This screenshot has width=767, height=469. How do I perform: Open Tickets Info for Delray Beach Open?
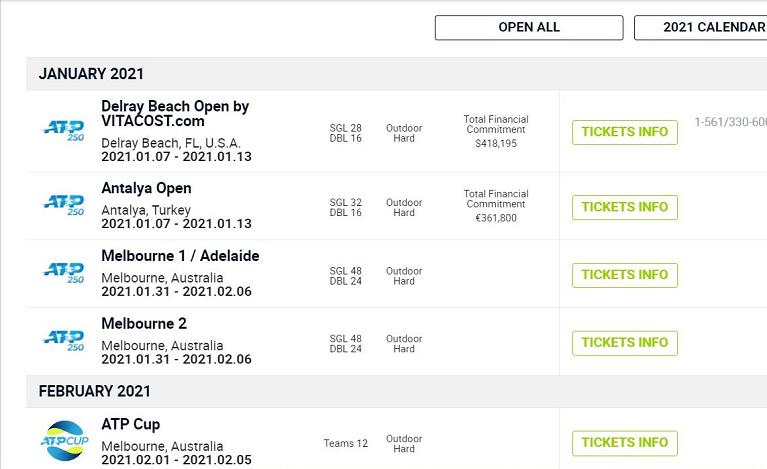click(x=624, y=132)
